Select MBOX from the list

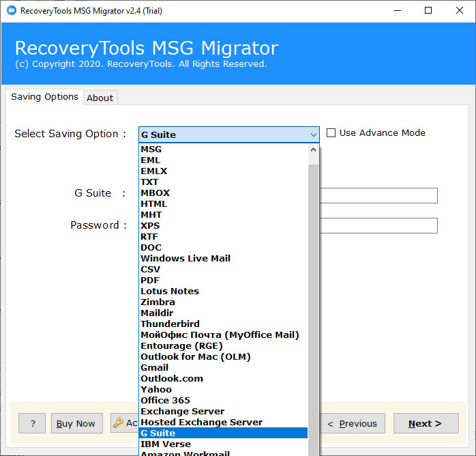pyautogui.click(x=224, y=193)
